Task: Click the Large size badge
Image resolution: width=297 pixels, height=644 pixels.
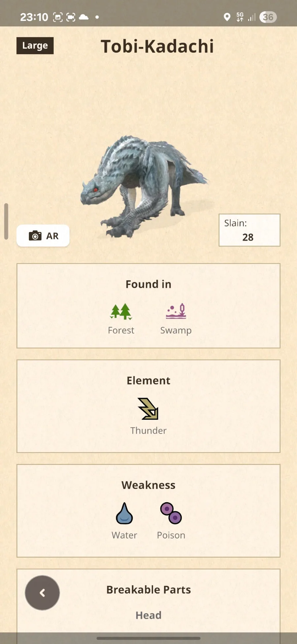Action: (x=35, y=46)
